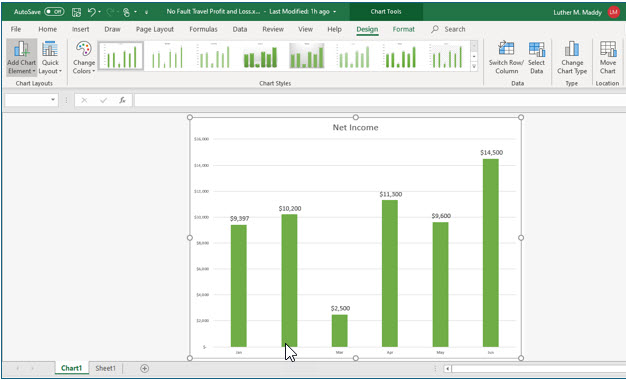Click the $11,300 data label
The image size is (626, 380).
coord(390,194)
